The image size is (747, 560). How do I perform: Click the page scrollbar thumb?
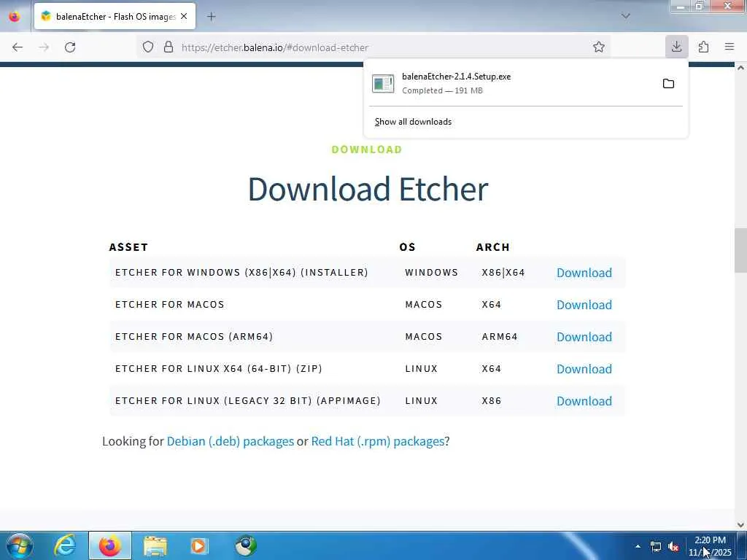(740, 251)
